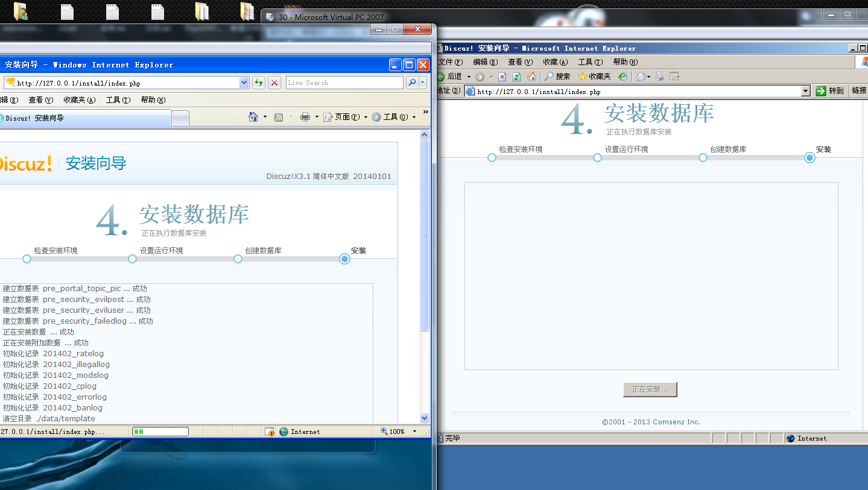Click the right IE address URL field
The height and width of the screenshot is (490, 868).
pyautogui.click(x=638, y=92)
